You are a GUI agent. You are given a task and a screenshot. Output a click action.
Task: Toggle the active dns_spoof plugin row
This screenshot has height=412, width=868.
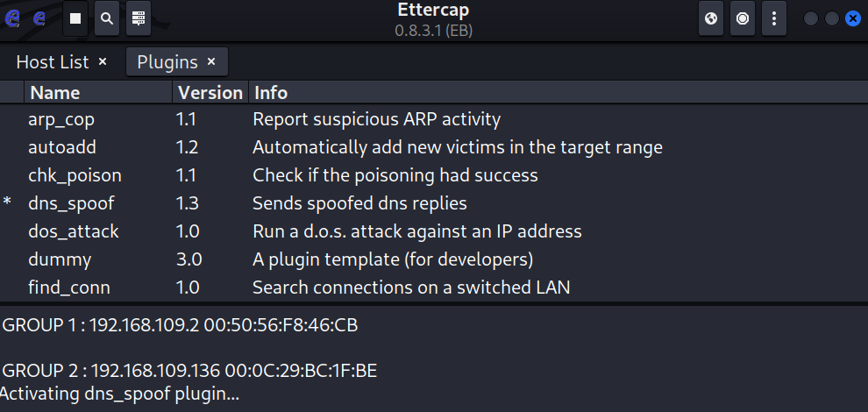coord(71,203)
